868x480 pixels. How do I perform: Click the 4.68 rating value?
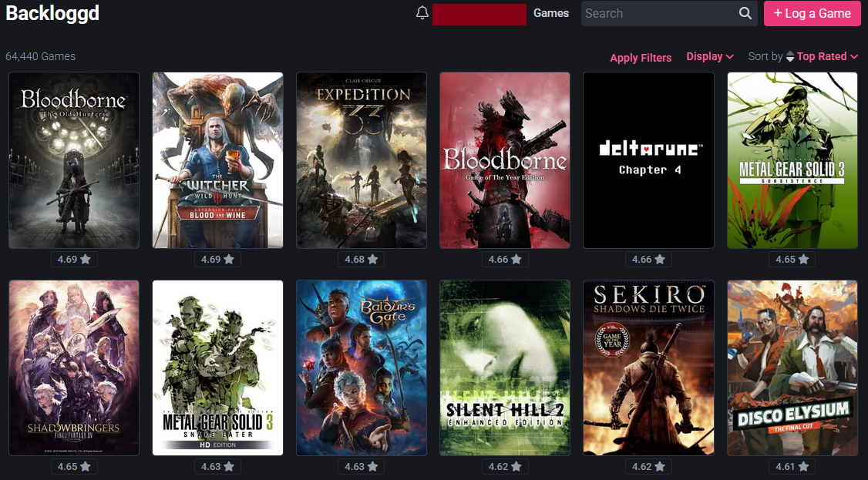pyautogui.click(x=355, y=260)
